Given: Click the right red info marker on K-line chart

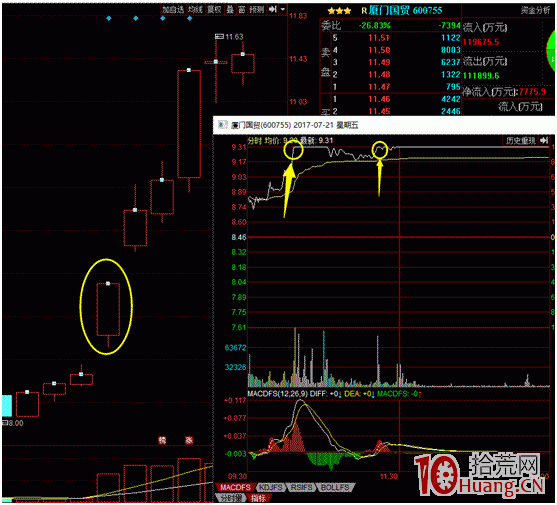Looking at the screenshot, I should [x=189, y=440].
